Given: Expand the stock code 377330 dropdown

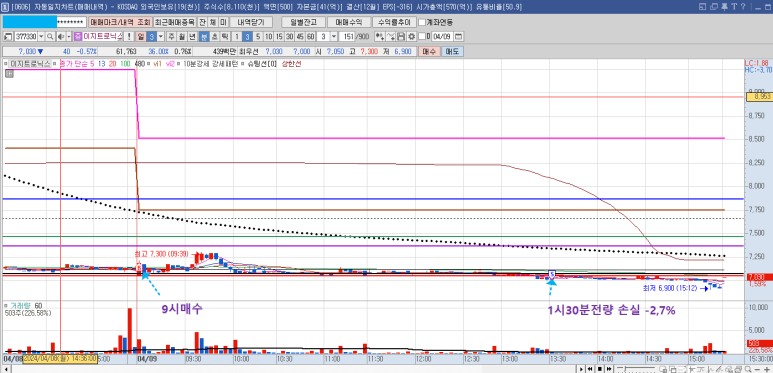Looking at the screenshot, I should pyautogui.click(x=41, y=36).
